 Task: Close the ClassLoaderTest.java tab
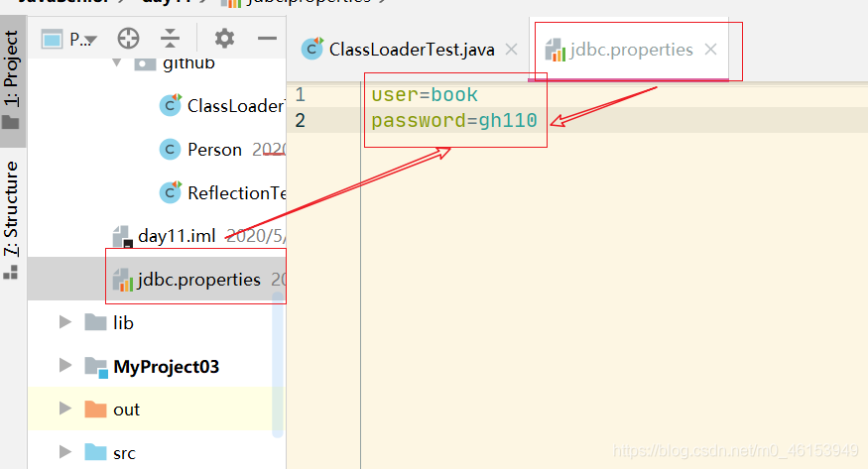[512, 50]
